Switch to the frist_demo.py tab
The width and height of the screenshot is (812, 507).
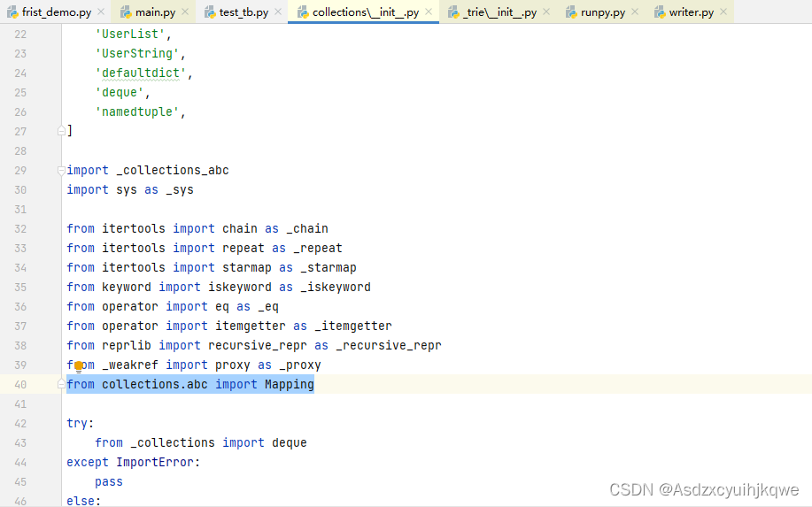pos(57,12)
